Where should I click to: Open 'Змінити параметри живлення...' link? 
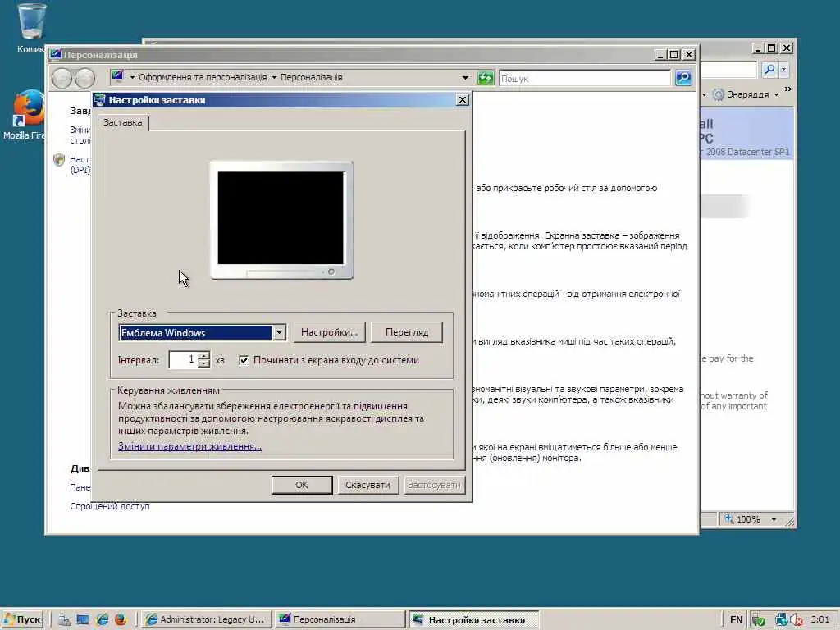click(x=189, y=446)
